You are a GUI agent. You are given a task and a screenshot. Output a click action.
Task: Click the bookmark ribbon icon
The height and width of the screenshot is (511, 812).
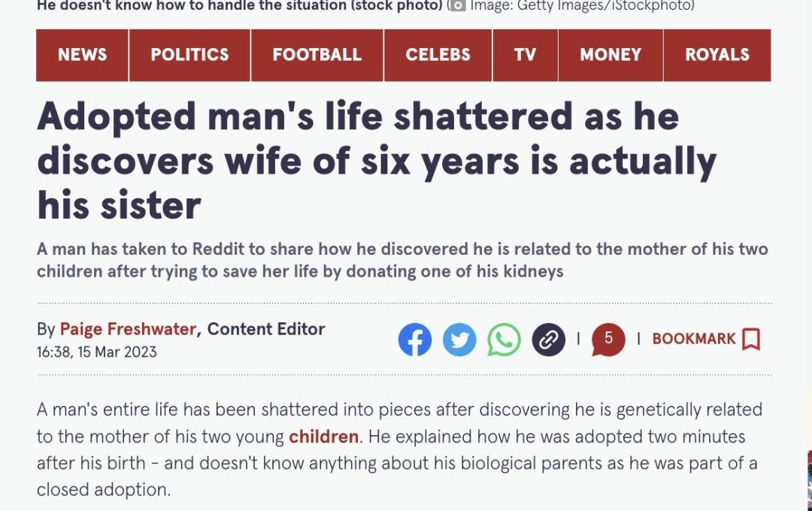(751, 339)
